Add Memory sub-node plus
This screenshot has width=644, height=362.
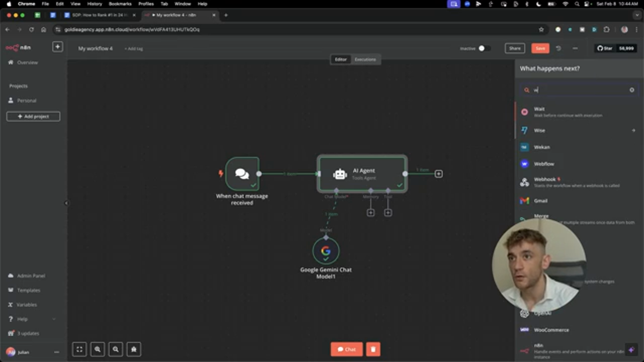371,213
